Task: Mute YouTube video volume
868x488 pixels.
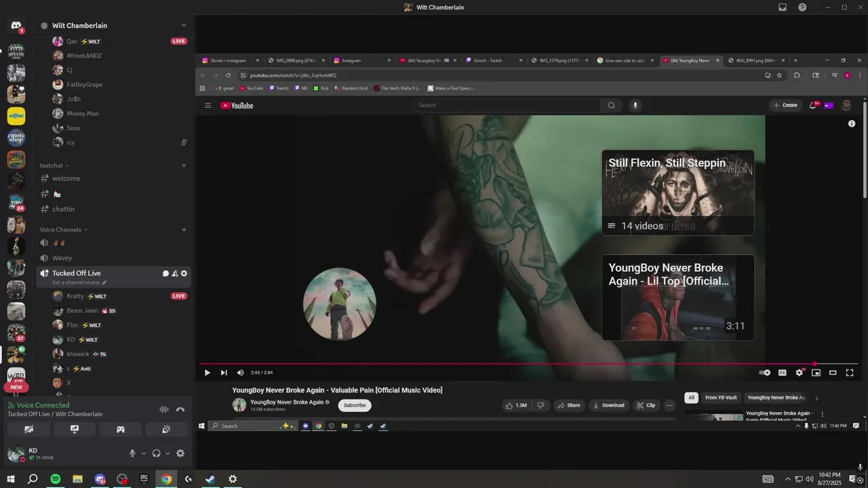Action: [x=240, y=373]
